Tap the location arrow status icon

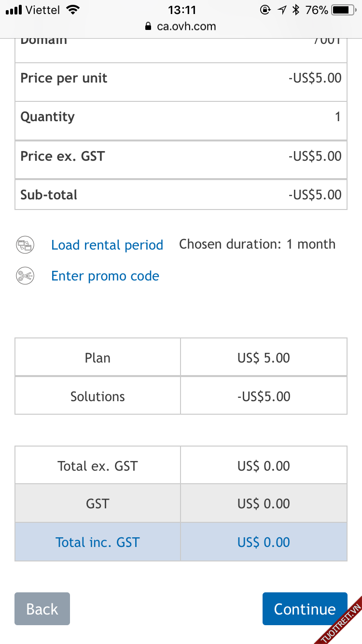point(282,10)
